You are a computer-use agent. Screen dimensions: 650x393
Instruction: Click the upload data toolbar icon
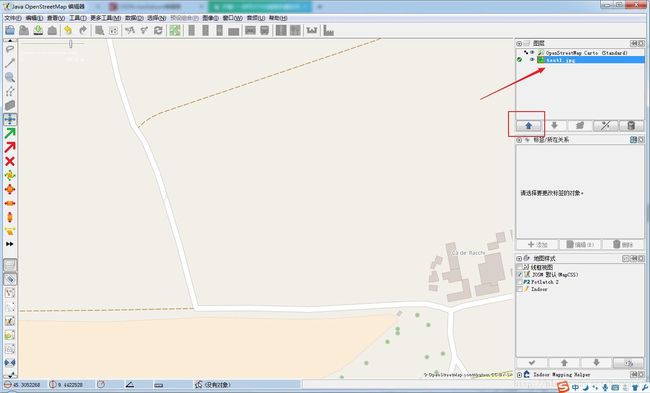(x=52, y=30)
